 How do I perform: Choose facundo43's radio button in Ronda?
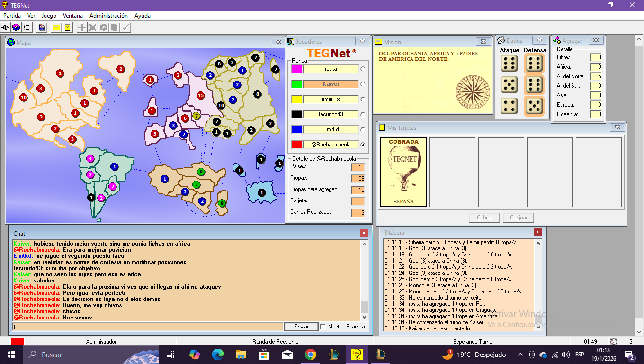(363, 114)
